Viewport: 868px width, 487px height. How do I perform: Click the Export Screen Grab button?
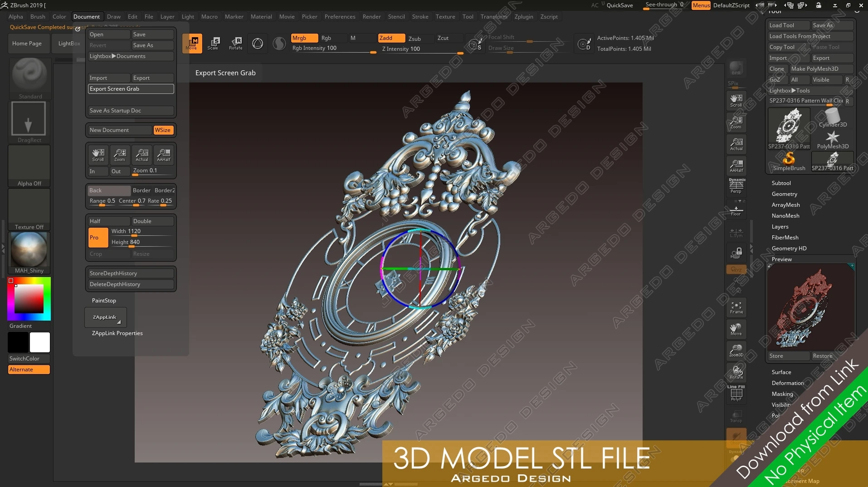click(131, 89)
